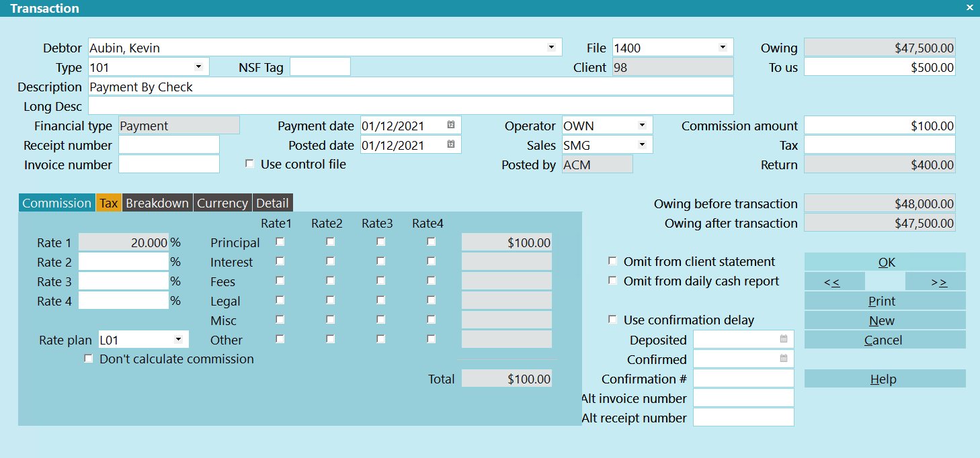
Task: Click the NSF Tag field
Action: coord(320,66)
